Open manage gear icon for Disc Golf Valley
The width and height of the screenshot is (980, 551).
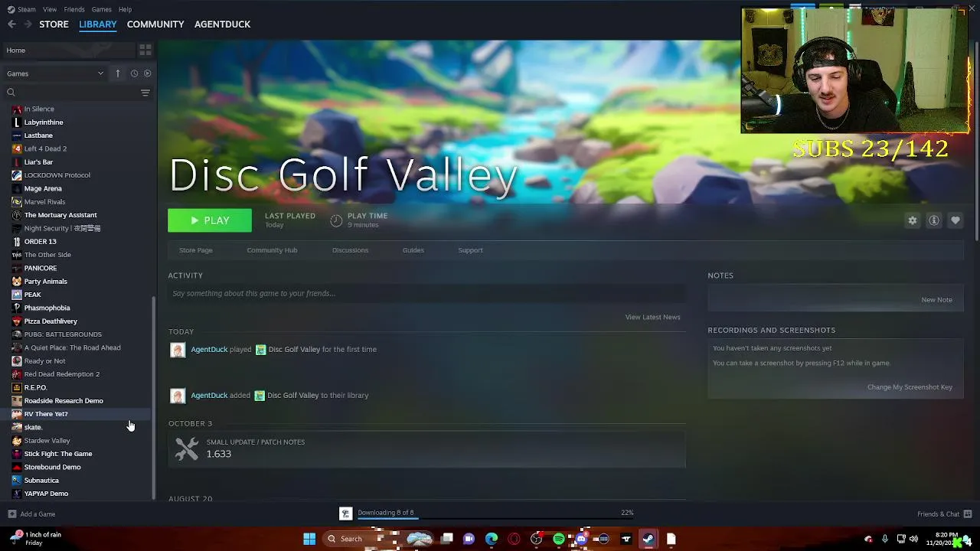(x=913, y=220)
